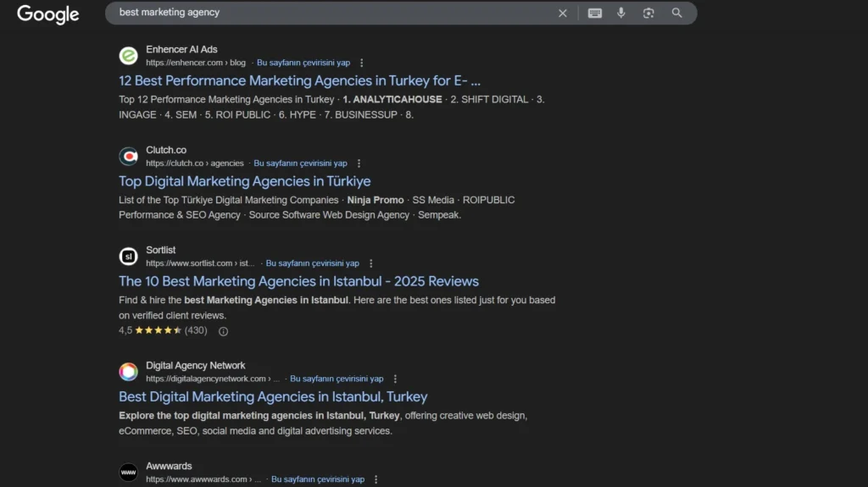Open the three-dot menu for the Enhencer result
868x487 pixels.
[361, 63]
